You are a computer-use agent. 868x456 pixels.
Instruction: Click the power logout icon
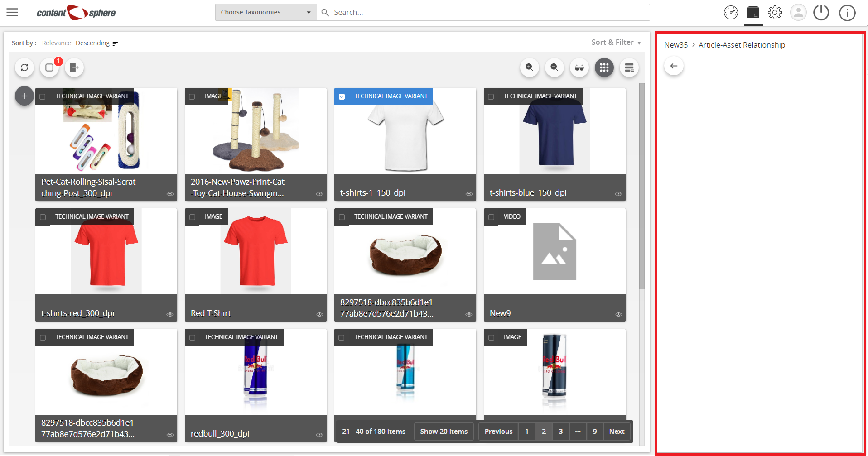(821, 12)
